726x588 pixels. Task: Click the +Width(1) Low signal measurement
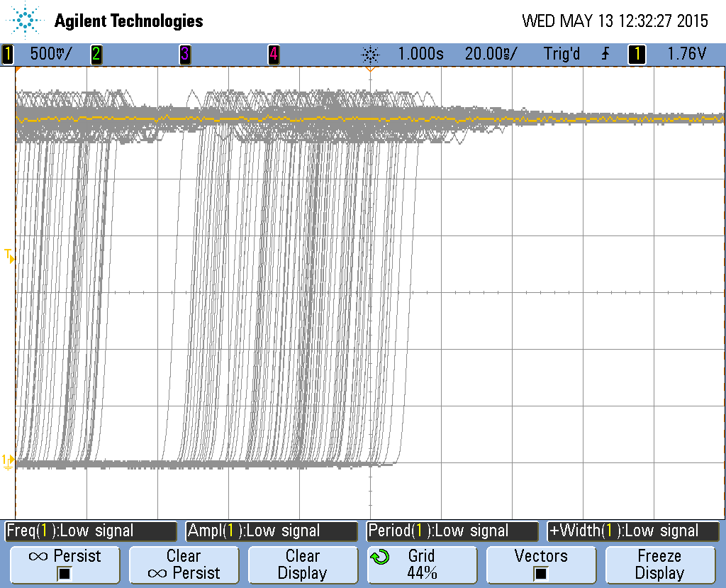point(633,531)
